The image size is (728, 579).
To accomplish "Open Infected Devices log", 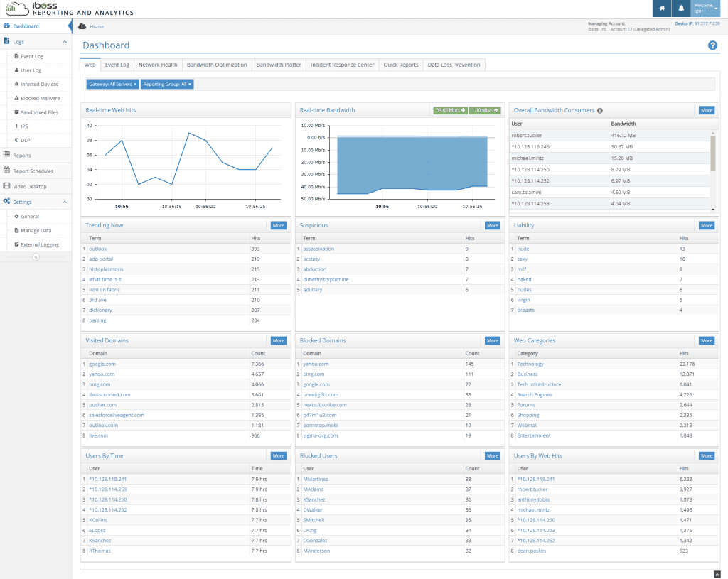I will point(39,84).
